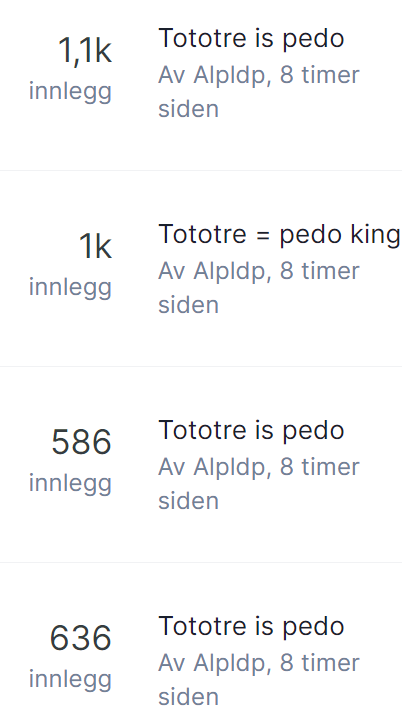Open author Alpldp in the 586 row
Image resolution: width=402 pixels, height=724 pixels.
[x=229, y=467]
